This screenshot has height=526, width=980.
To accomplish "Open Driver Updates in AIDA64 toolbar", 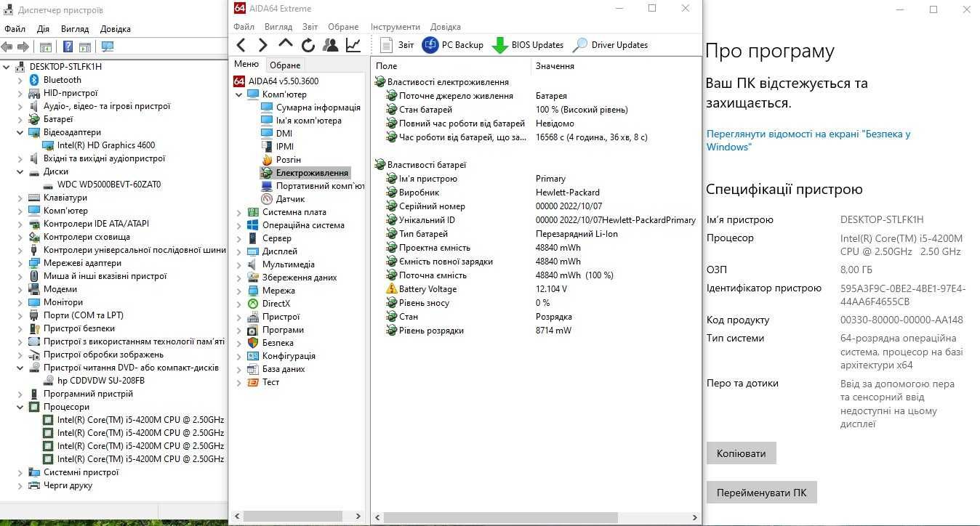I will click(610, 45).
